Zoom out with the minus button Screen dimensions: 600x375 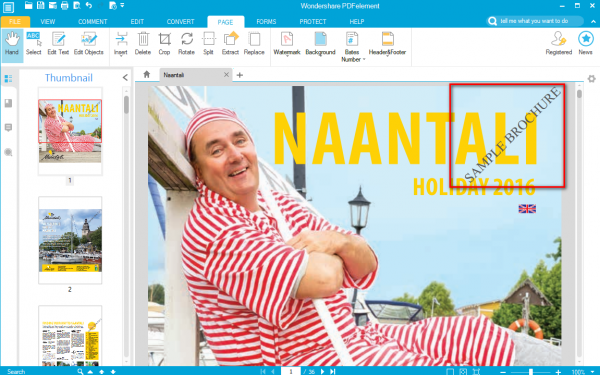tap(503, 372)
